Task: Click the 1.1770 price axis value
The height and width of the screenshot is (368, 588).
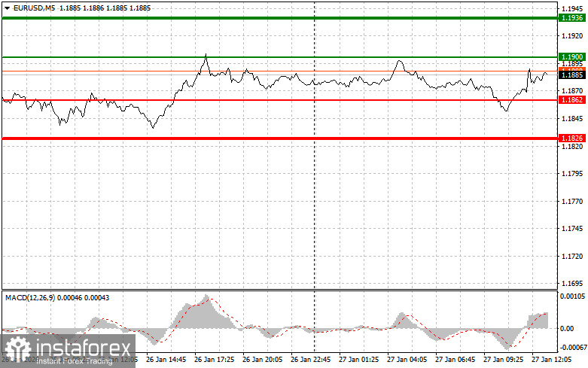Action: point(572,202)
